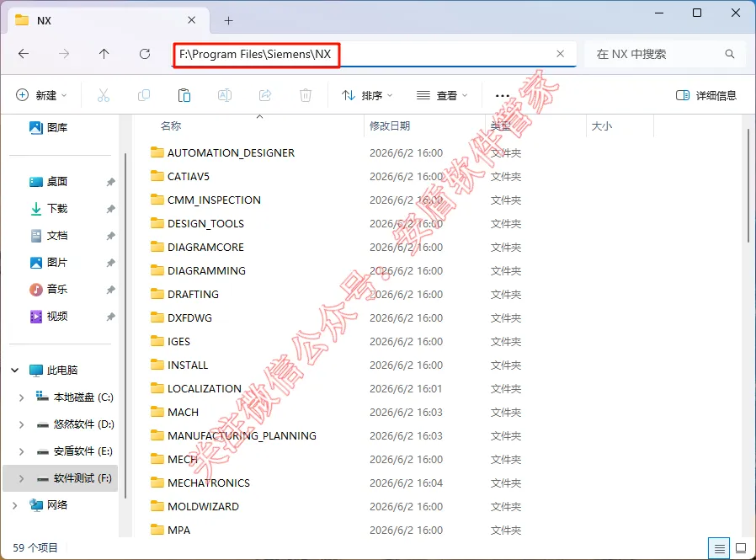This screenshot has height=560, width=756.
Task: Click the Paste clipboard icon
Action: click(x=184, y=95)
